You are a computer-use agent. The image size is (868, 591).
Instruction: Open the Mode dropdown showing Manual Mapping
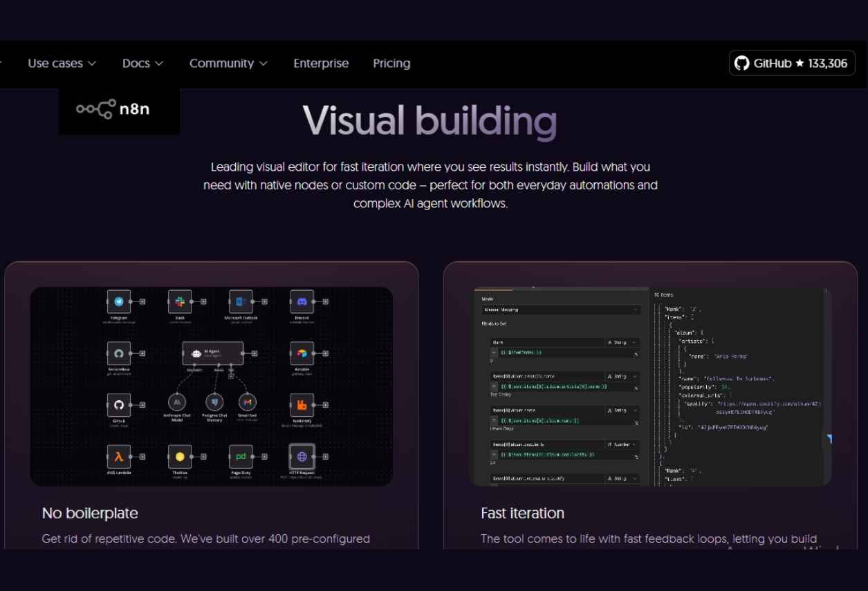[x=561, y=310]
